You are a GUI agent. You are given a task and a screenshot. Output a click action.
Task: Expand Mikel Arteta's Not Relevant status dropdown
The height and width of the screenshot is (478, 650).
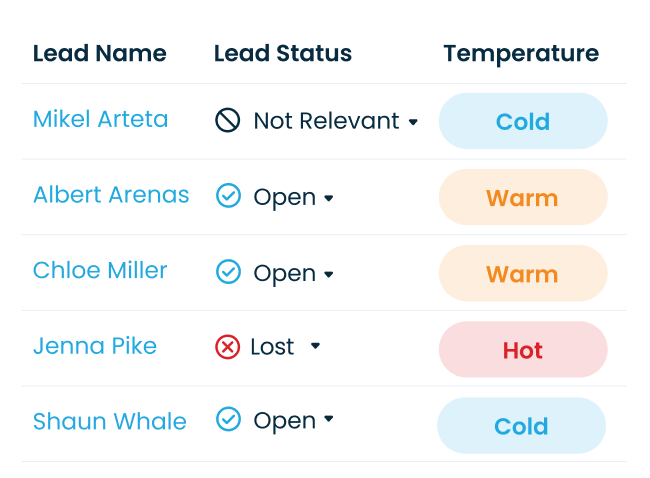click(413, 122)
